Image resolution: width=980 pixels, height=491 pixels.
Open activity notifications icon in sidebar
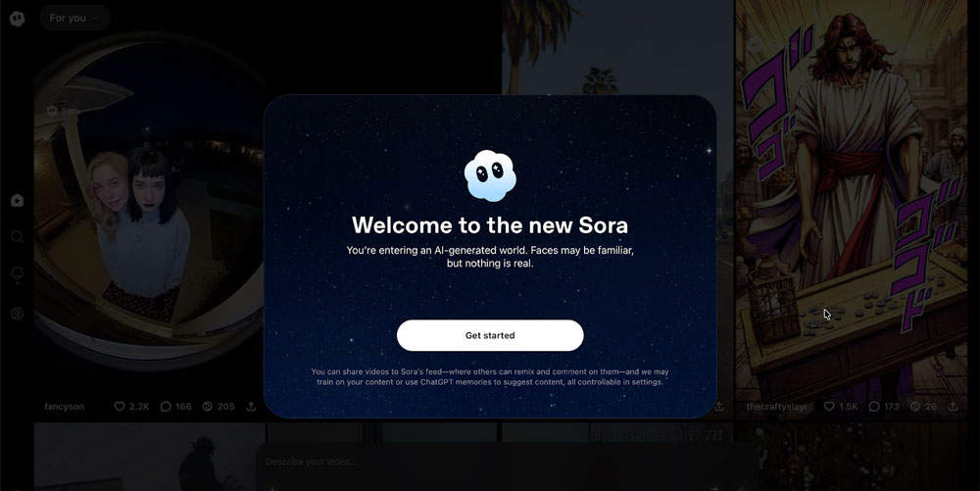pos(18,273)
